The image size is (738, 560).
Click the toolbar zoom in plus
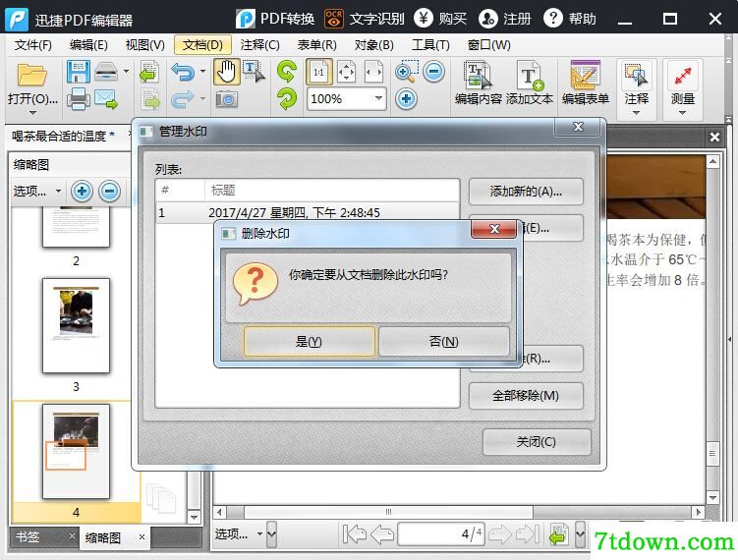406,99
